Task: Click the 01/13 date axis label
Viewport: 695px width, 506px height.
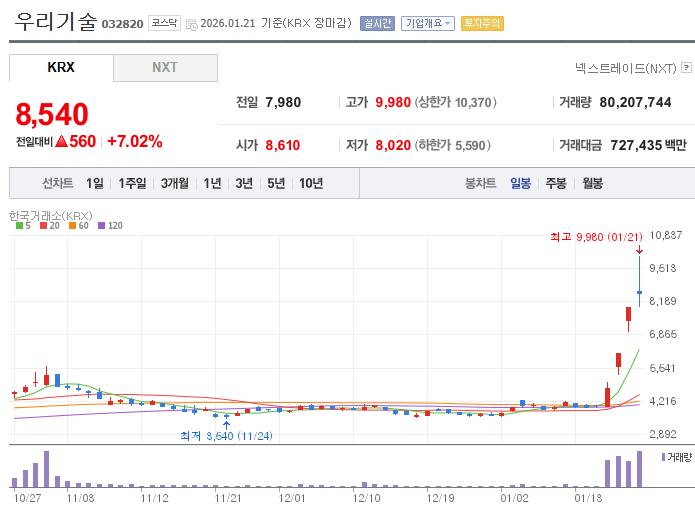Action: [588, 498]
